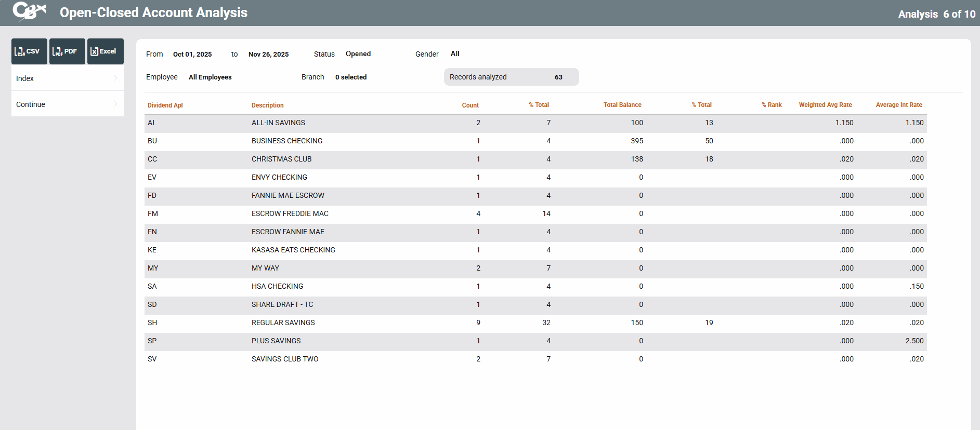Click the ESCROW FREDDIE MAC row
Screen dimensions: 980x430
[x=290, y=213]
